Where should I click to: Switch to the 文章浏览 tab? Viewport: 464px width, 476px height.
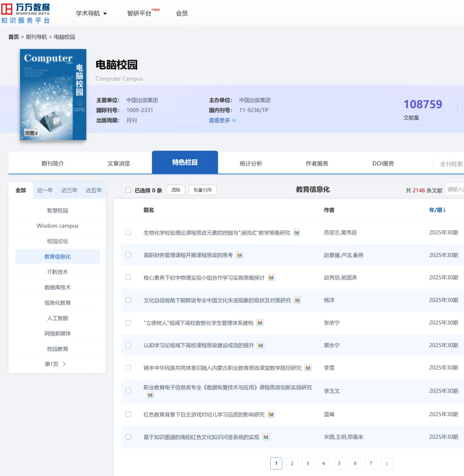[119, 163]
